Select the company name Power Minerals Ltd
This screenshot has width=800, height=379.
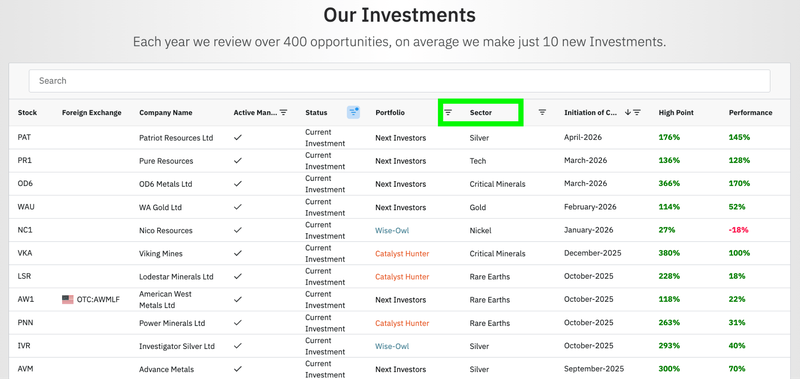(x=172, y=323)
